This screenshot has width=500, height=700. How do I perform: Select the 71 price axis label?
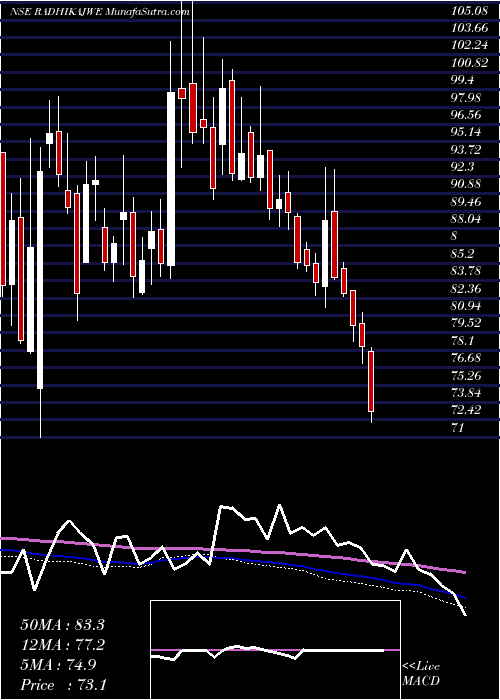click(458, 429)
